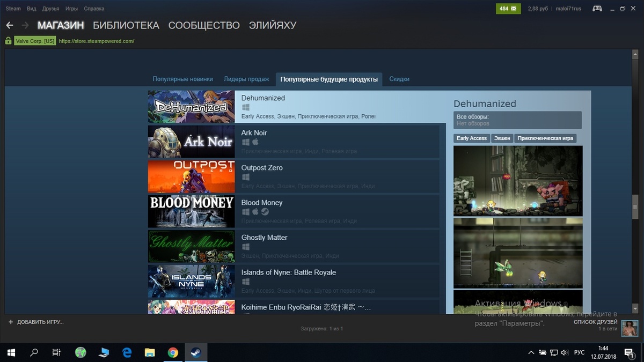Open Ark Noir game thumbnail
644x362 pixels.
tap(191, 142)
